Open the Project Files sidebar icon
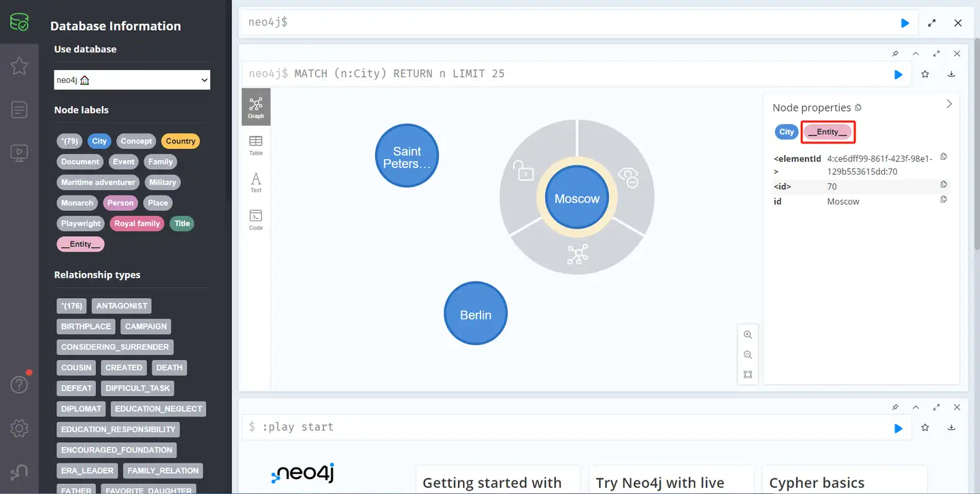The height and width of the screenshot is (494, 980). (19, 110)
